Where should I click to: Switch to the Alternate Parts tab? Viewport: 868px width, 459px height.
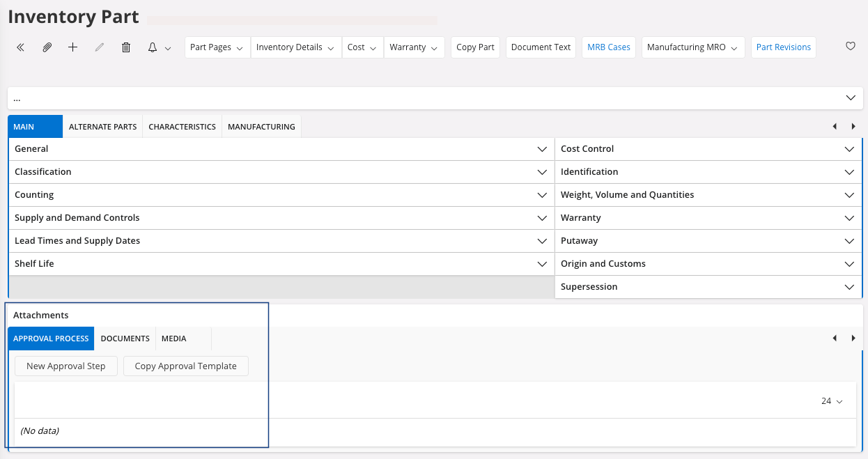point(102,127)
